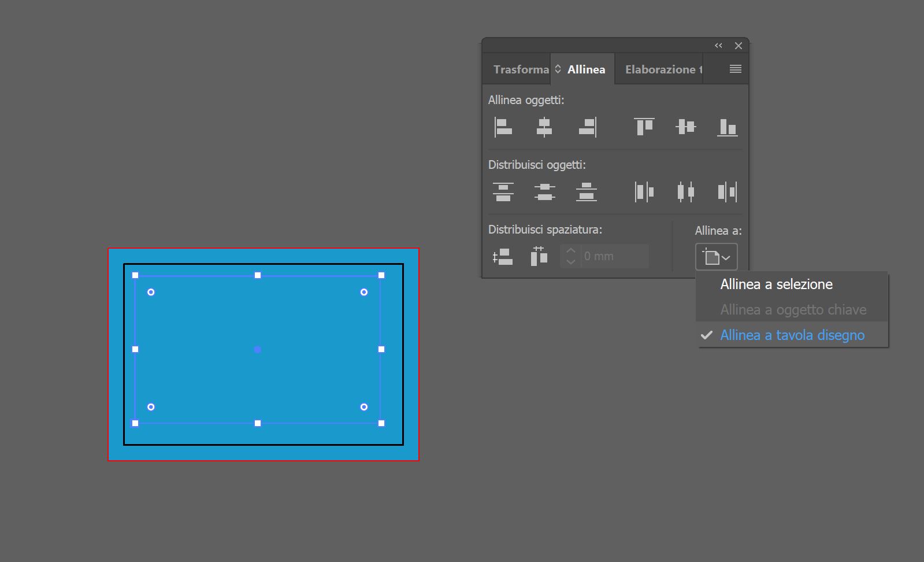Distribute objects by horizontal centers
Viewport: 924px width, 562px height.
click(x=685, y=192)
